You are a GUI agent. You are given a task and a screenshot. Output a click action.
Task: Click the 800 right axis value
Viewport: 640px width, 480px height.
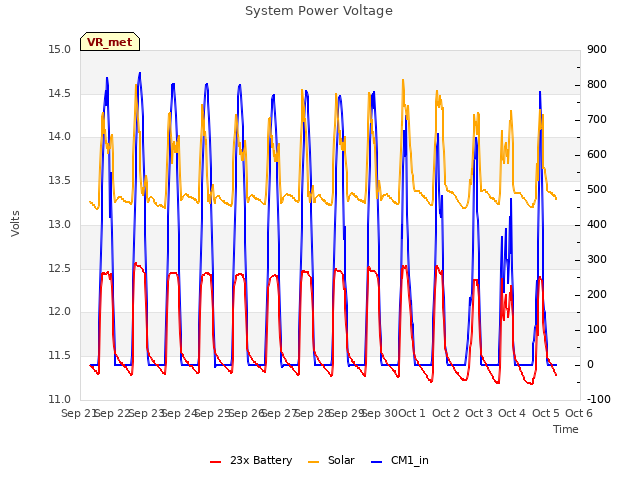click(x=597, y=84)
